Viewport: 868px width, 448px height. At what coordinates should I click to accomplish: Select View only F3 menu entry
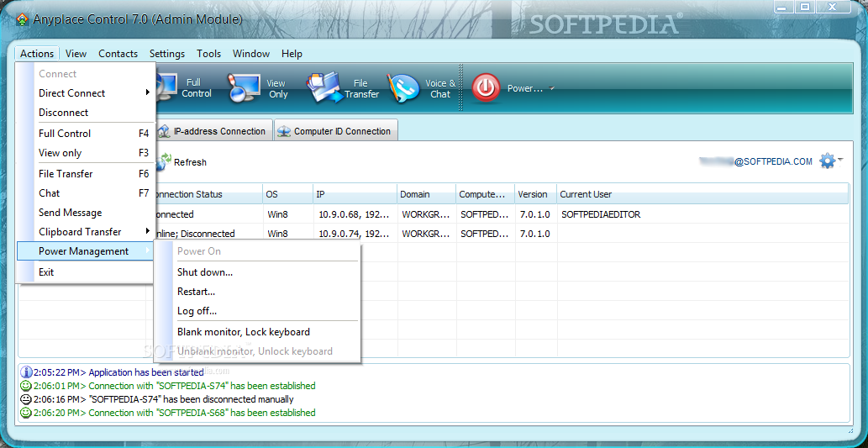point(85,153)
